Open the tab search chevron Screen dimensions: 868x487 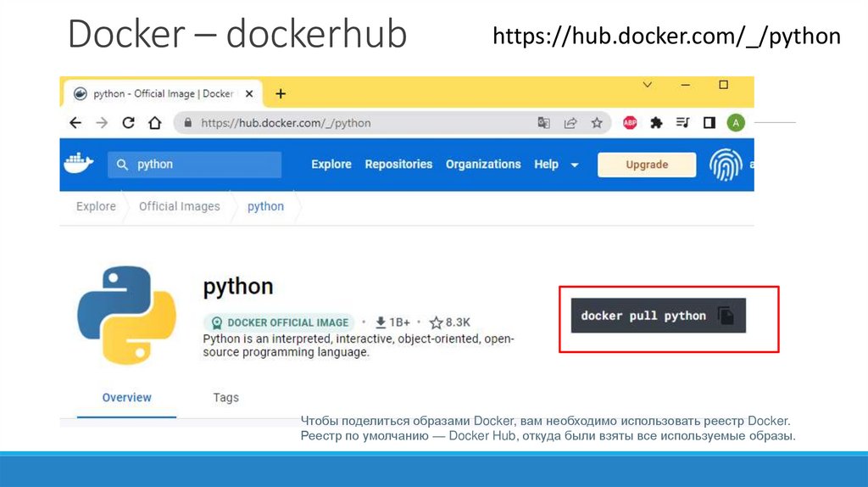click(648, 85)
